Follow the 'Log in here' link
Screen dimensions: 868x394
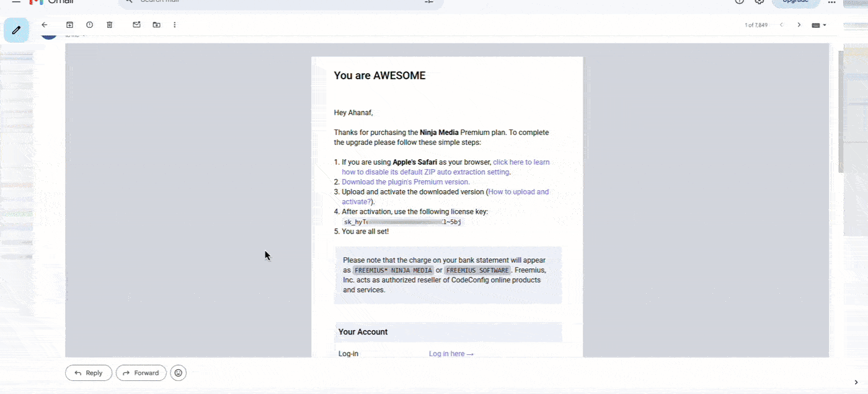click(x=451, y=354)
